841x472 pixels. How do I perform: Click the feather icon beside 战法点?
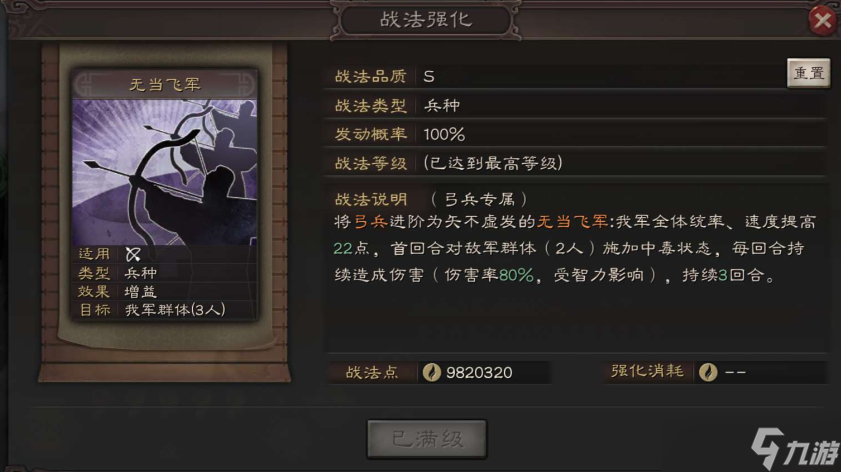tap(431, 372)
